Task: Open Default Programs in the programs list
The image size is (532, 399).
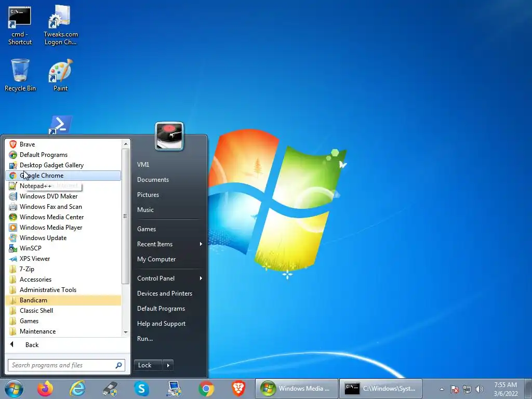Action: [63, 155]
